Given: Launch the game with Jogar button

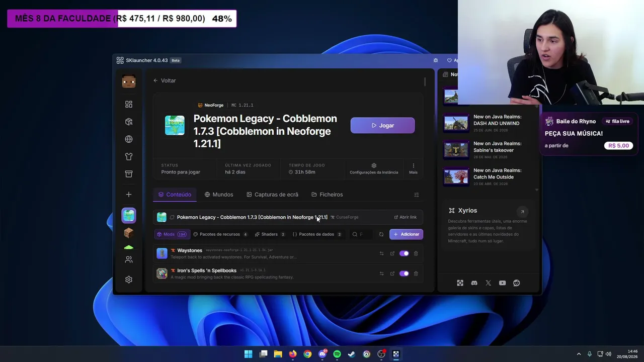Looking at the screenshot, I should [382, 125].
